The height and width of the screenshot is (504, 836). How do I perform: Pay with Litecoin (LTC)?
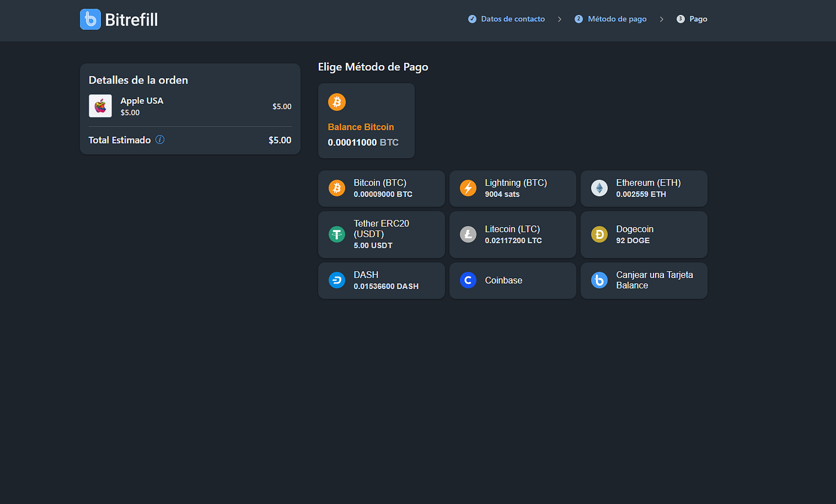[513, 234]
